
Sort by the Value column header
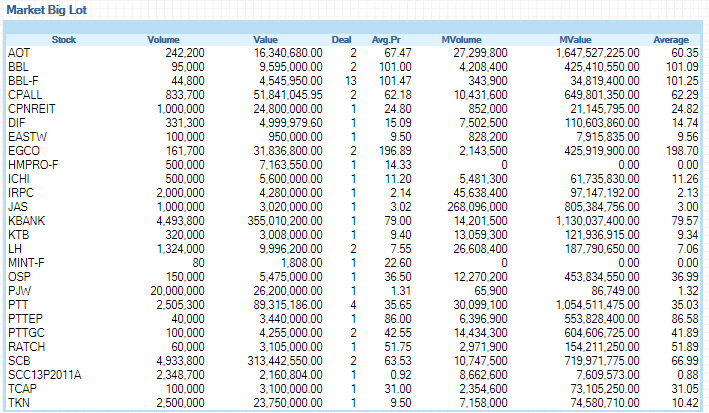265,40
